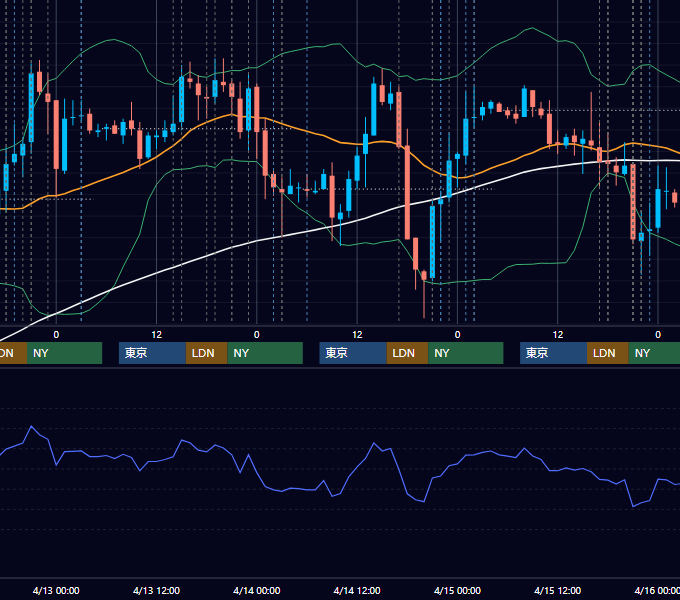
Task: Click the hour label 0 above 4/14 00:00
Action: click(x=257, y=335)
